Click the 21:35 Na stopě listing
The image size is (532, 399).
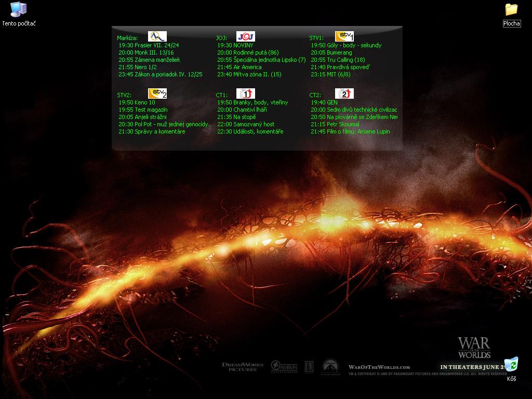[x=236, y=117]
